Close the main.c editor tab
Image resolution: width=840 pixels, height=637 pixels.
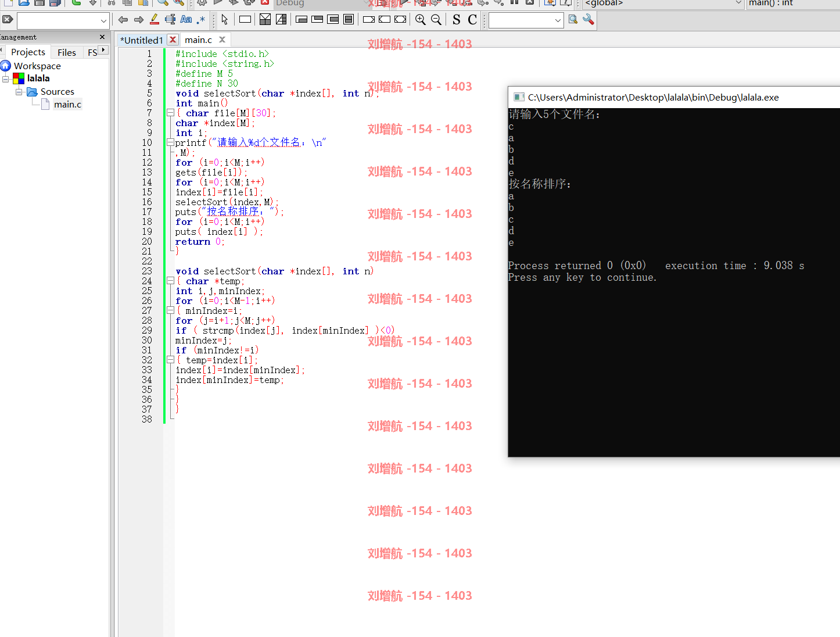pyautogui.click(x=222, y=40)
